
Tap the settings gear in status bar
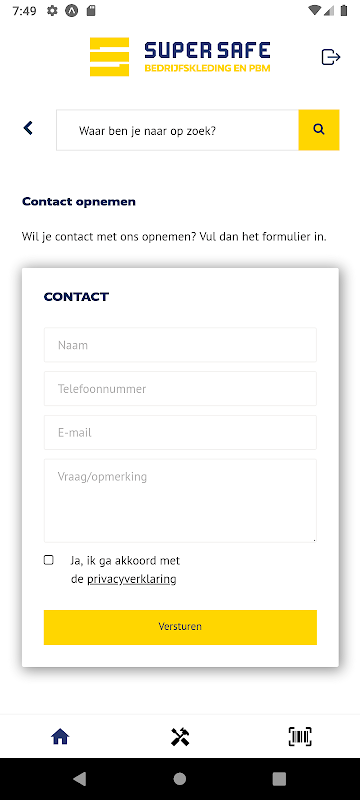52,11
